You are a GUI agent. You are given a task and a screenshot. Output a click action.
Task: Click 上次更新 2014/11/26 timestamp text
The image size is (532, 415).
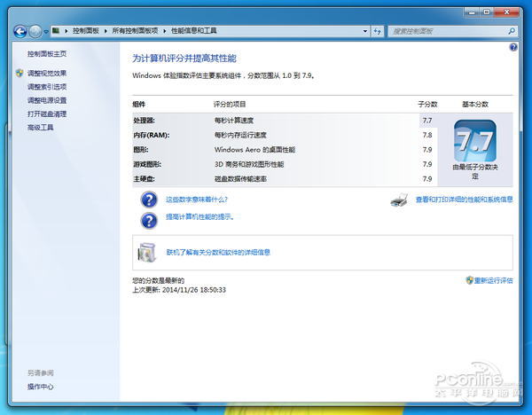179,290
